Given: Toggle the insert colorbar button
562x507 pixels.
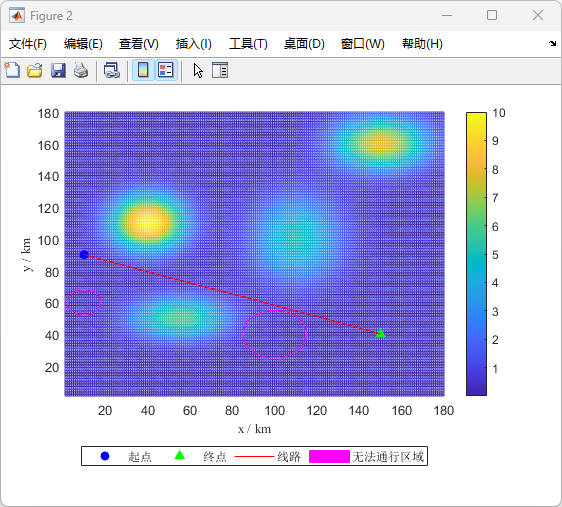Looking at the screenshot, I should pos(143,70).
